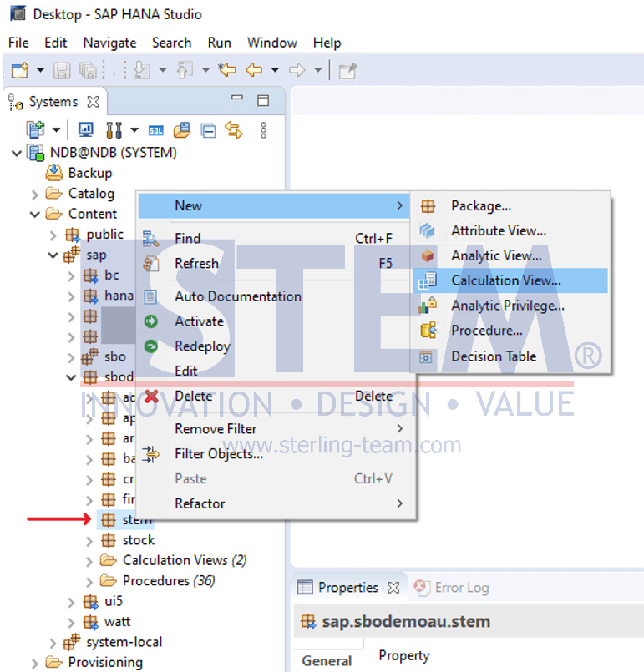Click the Back navigation arrow icon
The image size is (644, 672).
point(254,70)
